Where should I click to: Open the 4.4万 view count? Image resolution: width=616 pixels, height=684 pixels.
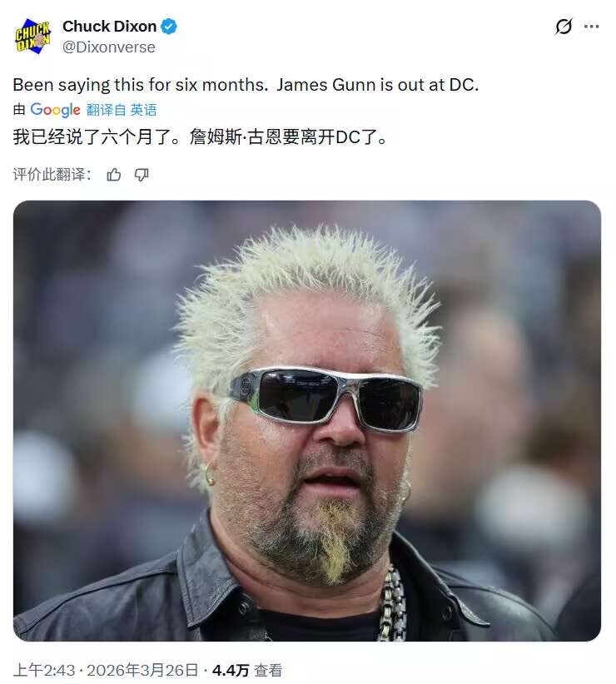click(x=231, y=670)
